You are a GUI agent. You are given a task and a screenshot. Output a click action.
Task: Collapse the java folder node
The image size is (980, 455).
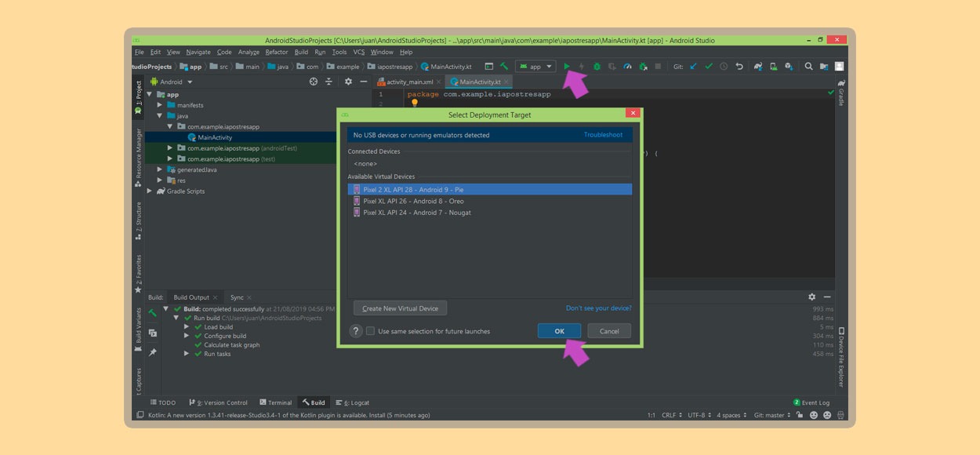160,116
